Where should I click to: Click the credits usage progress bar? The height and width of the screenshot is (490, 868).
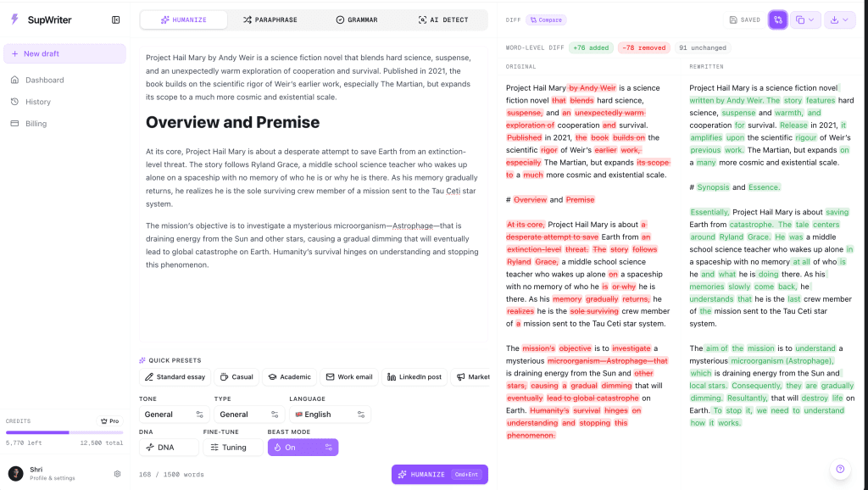coord(64,432)
